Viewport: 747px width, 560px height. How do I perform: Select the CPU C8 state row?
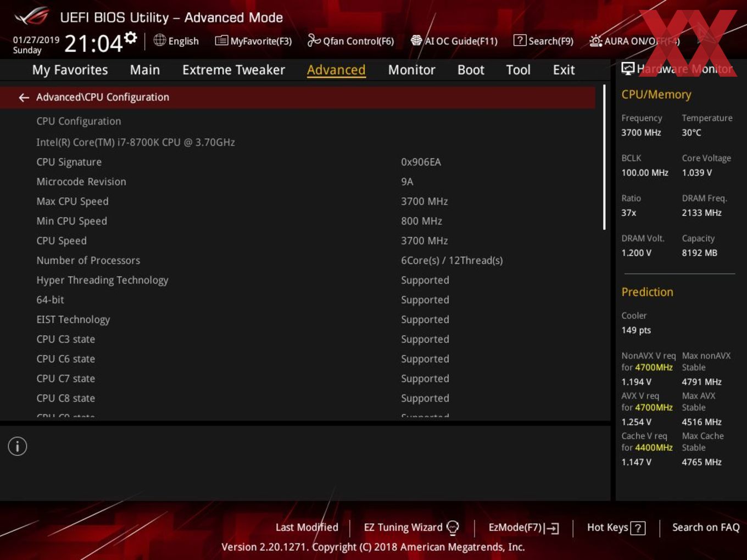pos(298,399)
